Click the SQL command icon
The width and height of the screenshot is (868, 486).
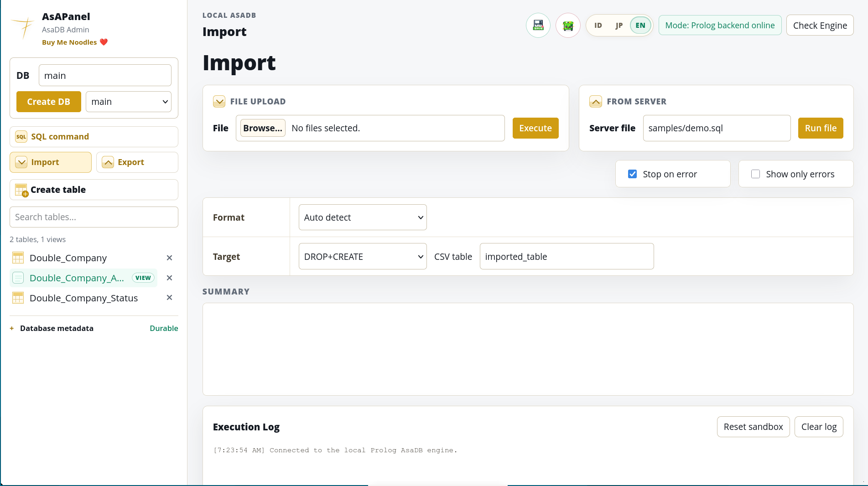point(21,137)
